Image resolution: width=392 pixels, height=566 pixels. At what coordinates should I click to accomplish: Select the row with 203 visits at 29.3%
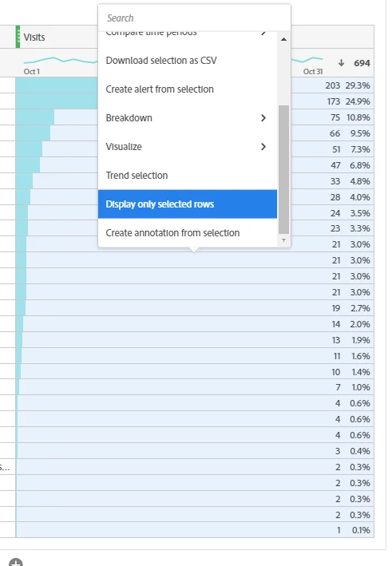point(195,85)
